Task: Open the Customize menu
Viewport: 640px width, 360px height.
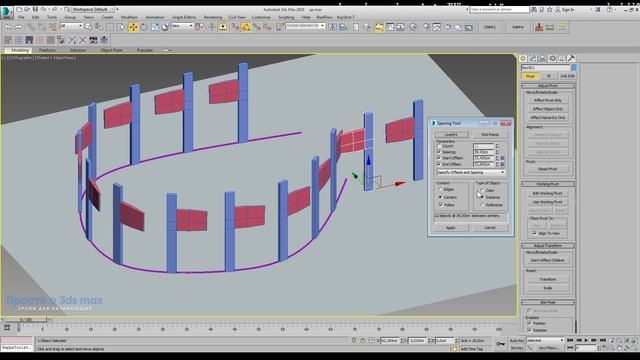Action: (x=261, y=18)
